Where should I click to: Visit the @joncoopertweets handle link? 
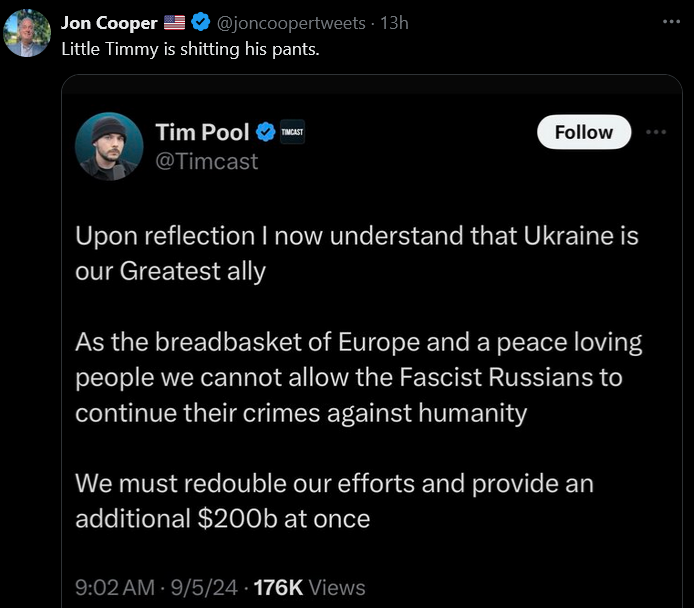coord(291,24)
